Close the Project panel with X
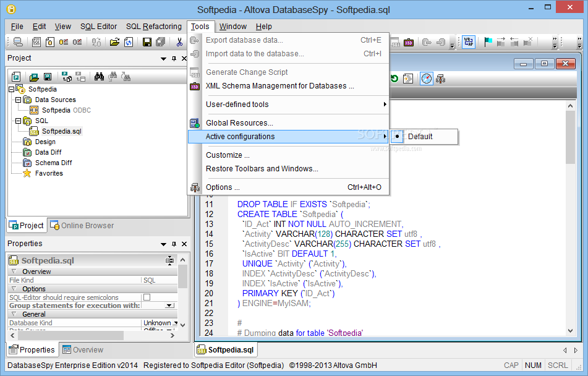588x376 pixels. (184, 59)
